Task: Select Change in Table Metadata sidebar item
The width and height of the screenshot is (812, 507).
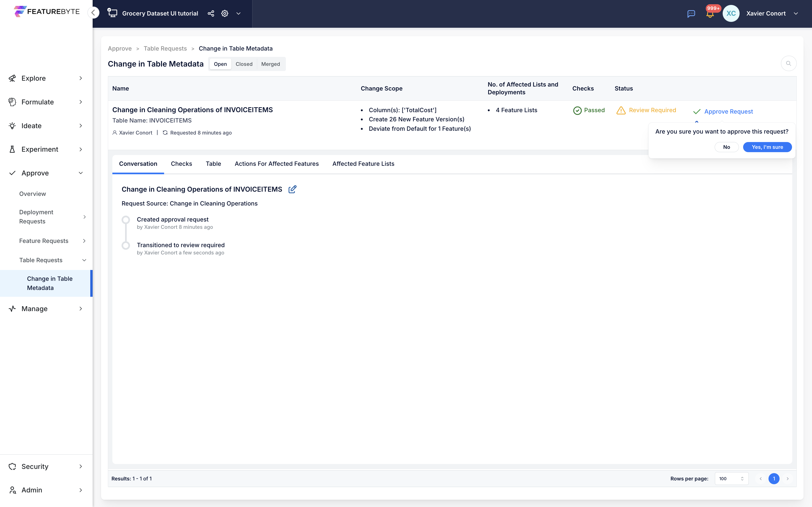Action: pos(46,283)
